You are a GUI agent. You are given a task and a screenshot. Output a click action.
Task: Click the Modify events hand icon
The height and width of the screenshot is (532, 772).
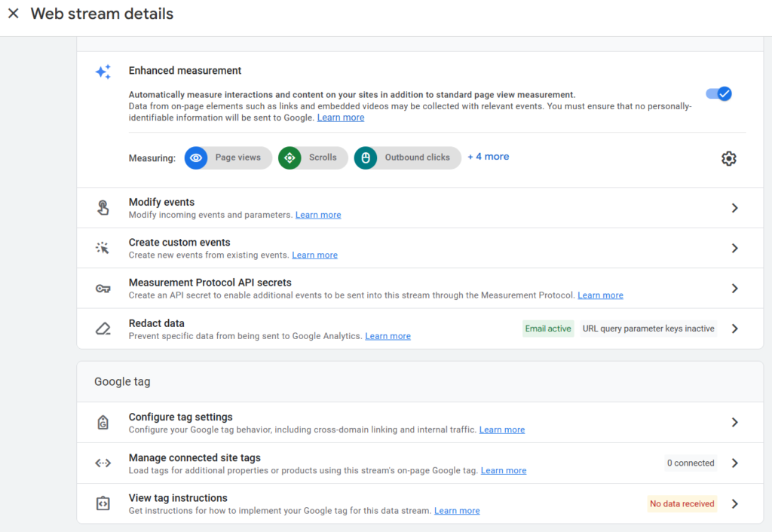tap(103, 208)
